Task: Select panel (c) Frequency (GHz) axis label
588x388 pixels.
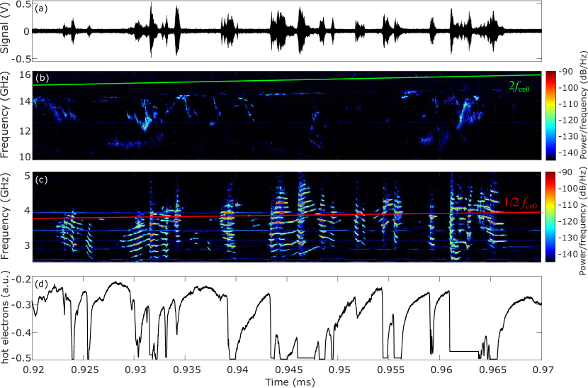Action: 5,217
